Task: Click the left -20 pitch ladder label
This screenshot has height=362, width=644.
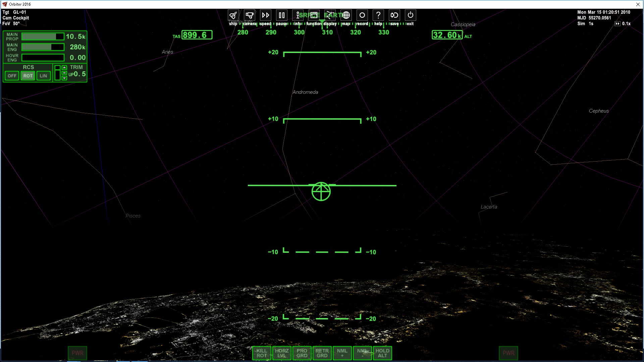Action: pos(273,319)
